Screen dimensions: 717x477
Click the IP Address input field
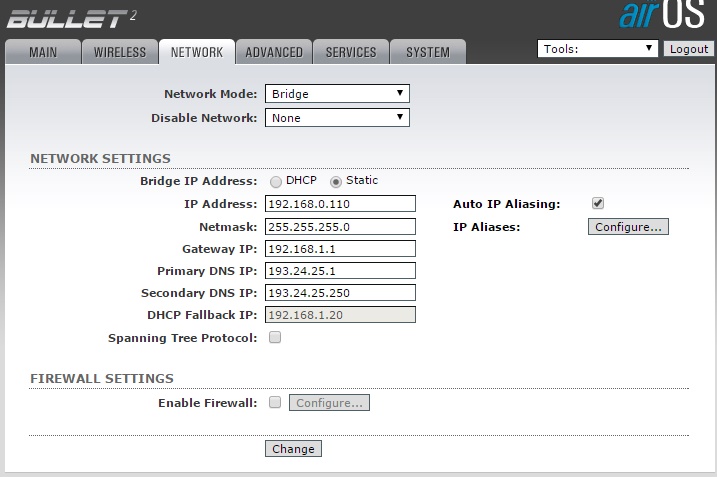coord(340,204)
